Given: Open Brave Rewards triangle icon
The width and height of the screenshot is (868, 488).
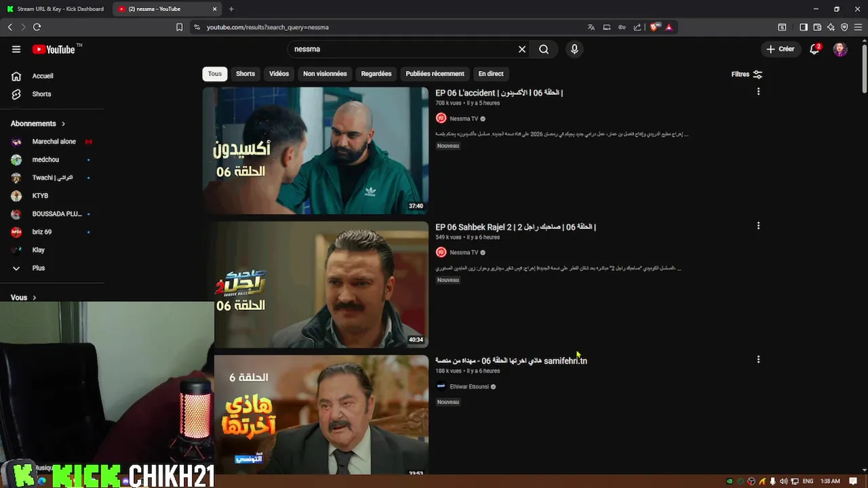Looking at the screenshot, I should click(669, 27).
